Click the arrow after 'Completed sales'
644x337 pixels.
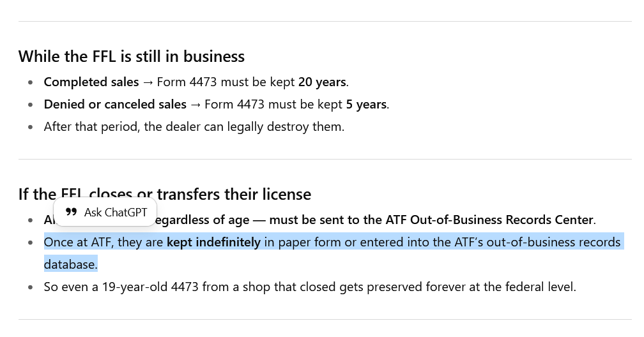[x=148, y=82]
